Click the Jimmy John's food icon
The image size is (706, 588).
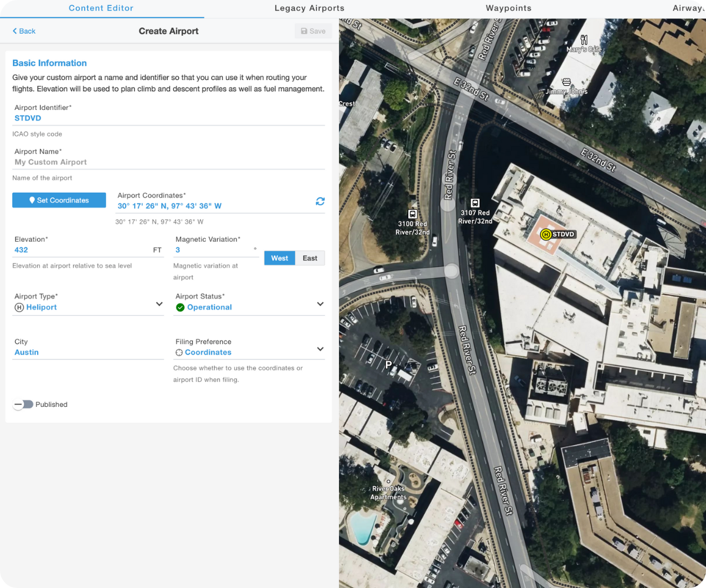tap(567, 82)
